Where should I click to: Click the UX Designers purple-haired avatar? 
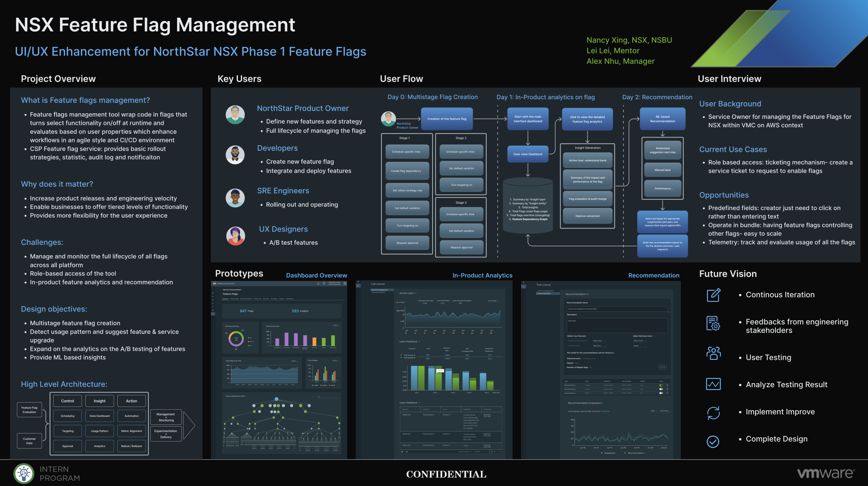(x=236, y=236)
